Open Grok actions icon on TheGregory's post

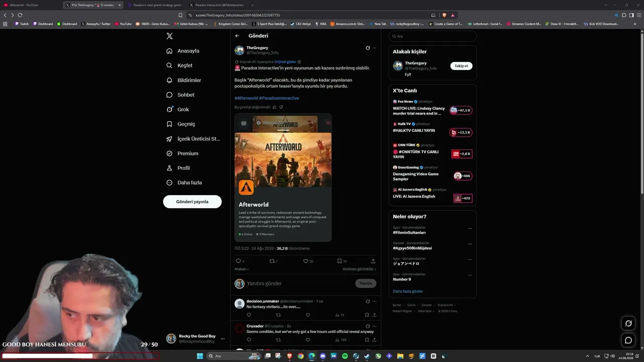point(368,48)
